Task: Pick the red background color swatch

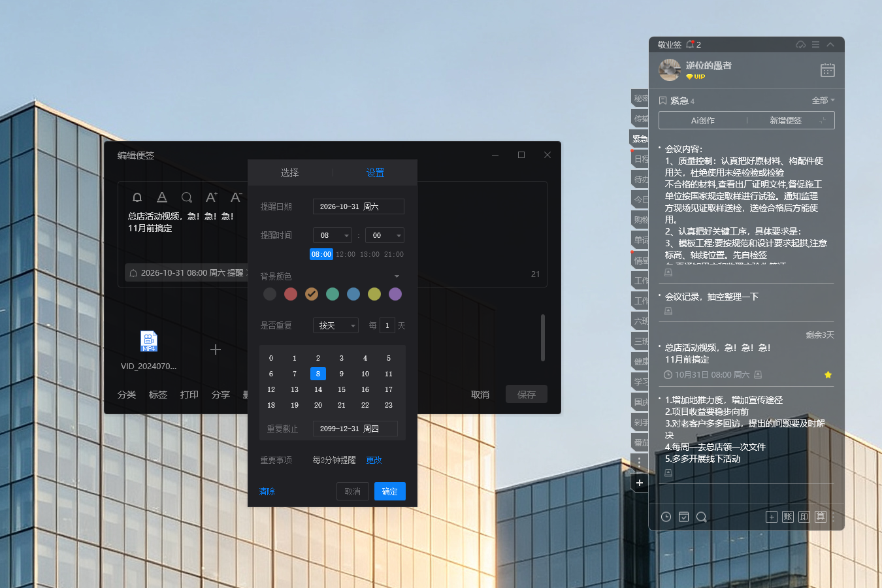Action: click(x=291, y=294)
